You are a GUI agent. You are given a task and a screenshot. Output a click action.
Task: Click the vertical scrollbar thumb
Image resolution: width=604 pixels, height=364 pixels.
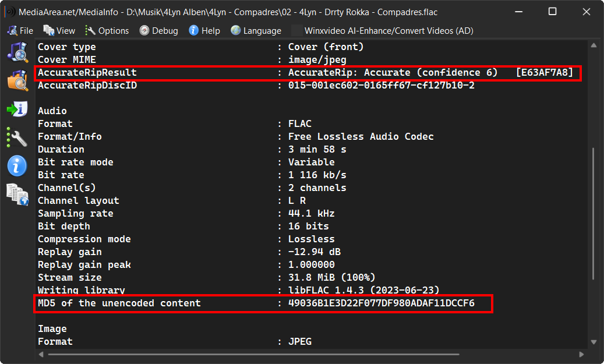(x=594, y=213)
